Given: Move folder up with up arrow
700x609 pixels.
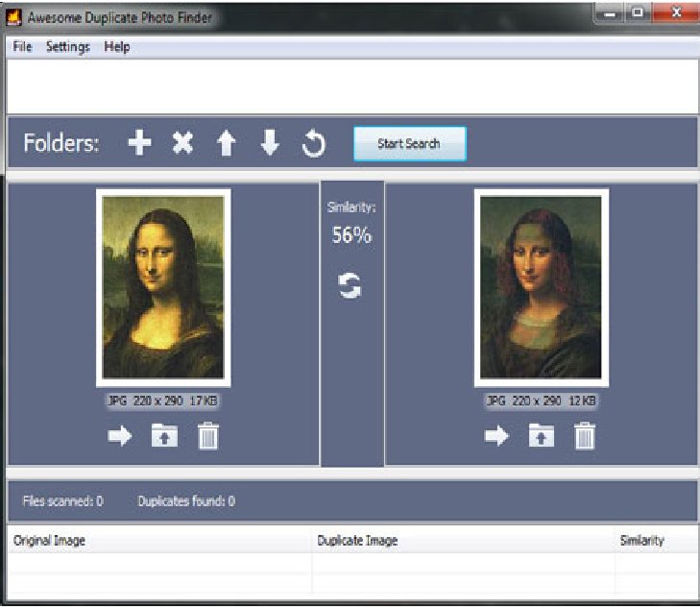Looking at the screenshot, I should [226, 144].
